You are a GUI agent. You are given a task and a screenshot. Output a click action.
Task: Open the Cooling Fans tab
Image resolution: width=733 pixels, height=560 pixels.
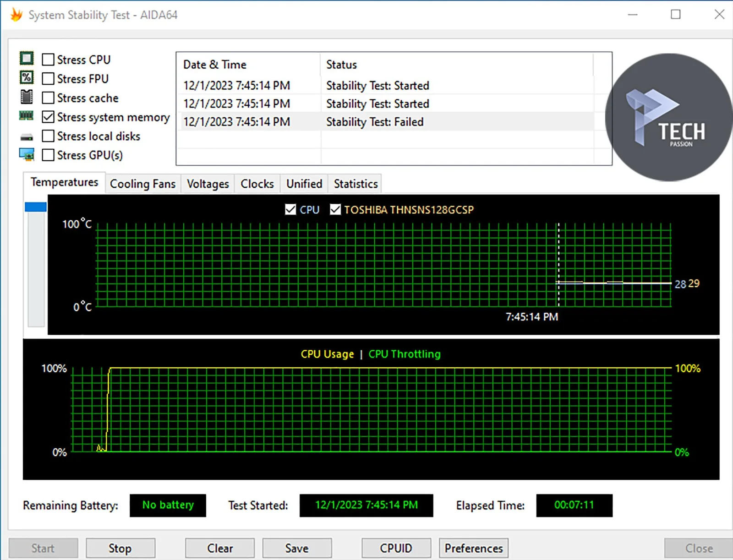[143, 184]
